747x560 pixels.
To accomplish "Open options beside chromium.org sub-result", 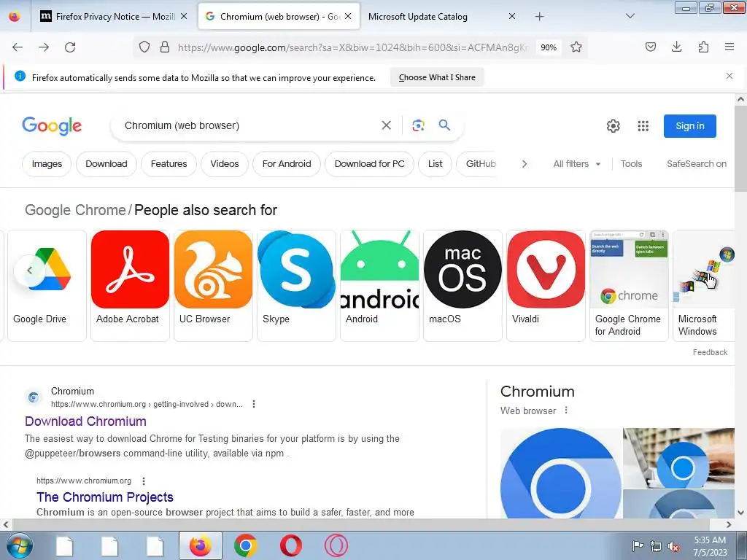I will pos(144,481).
